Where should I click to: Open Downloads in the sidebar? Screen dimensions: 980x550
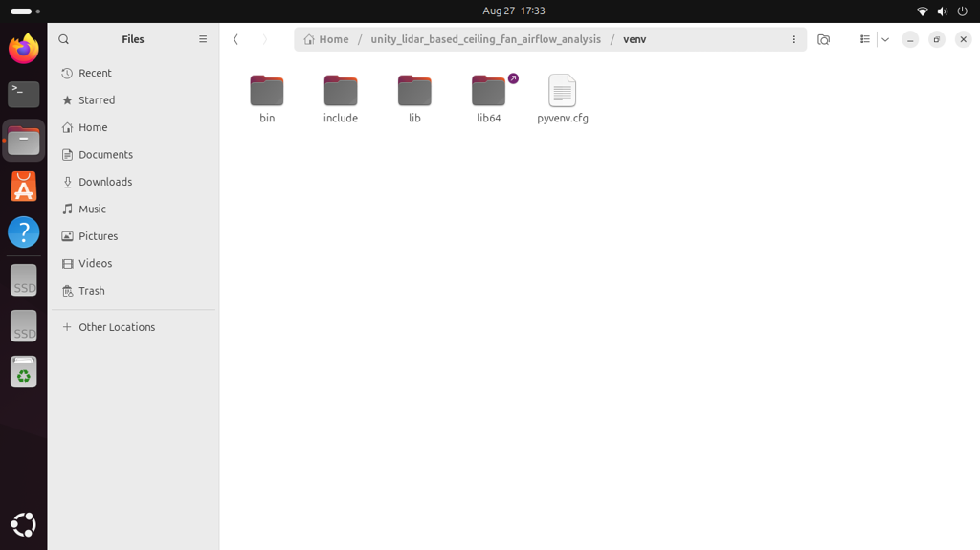pos(133,182)
